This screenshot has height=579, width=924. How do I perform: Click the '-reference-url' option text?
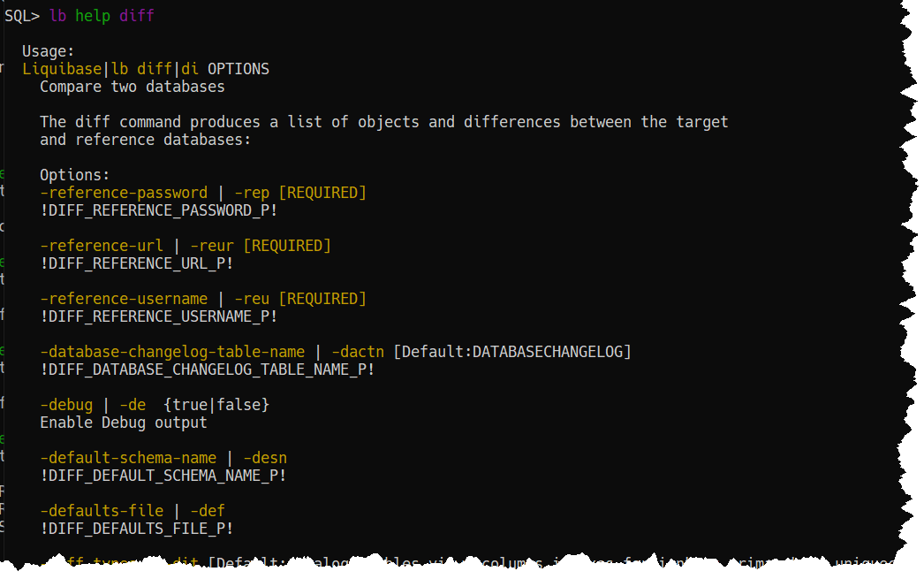[x=102, y=245]
